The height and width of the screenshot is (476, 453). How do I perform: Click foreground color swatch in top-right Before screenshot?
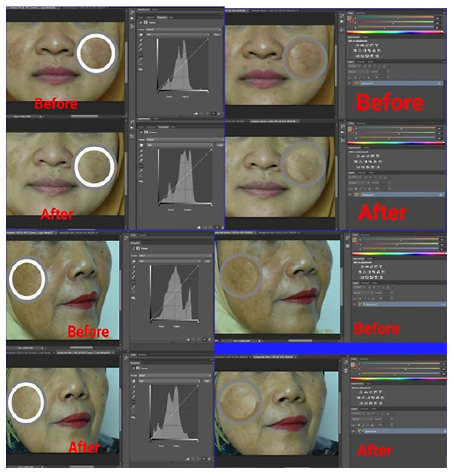[349, 18]
